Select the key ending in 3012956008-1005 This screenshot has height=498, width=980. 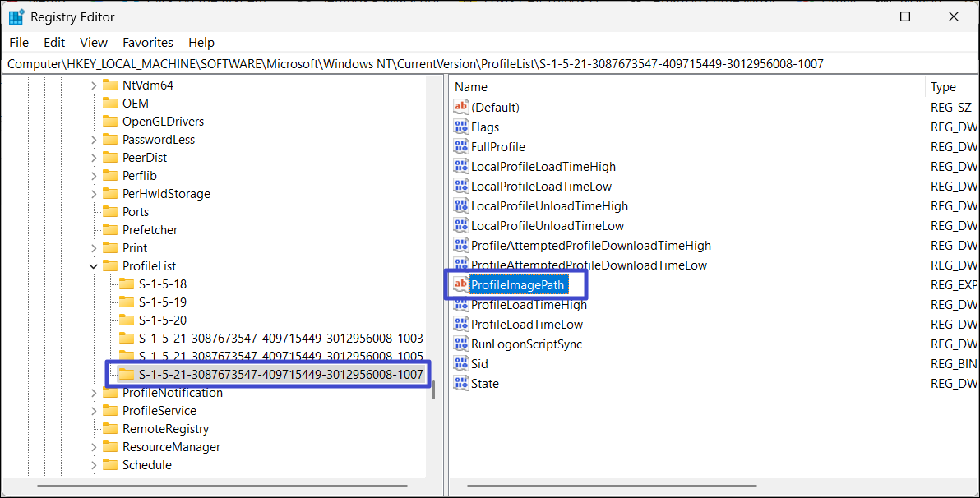[x=280, y=356]
